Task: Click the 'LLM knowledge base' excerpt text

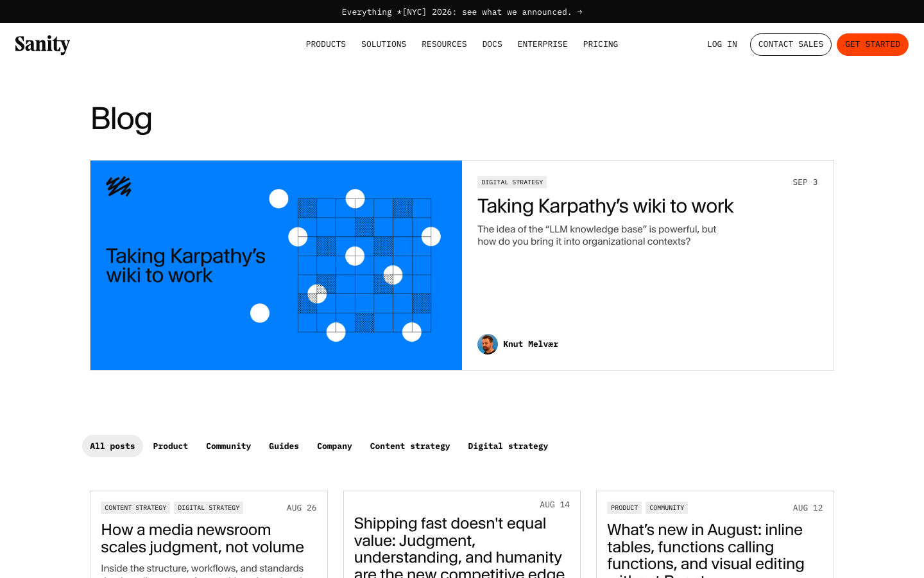Action: (597, 235)
